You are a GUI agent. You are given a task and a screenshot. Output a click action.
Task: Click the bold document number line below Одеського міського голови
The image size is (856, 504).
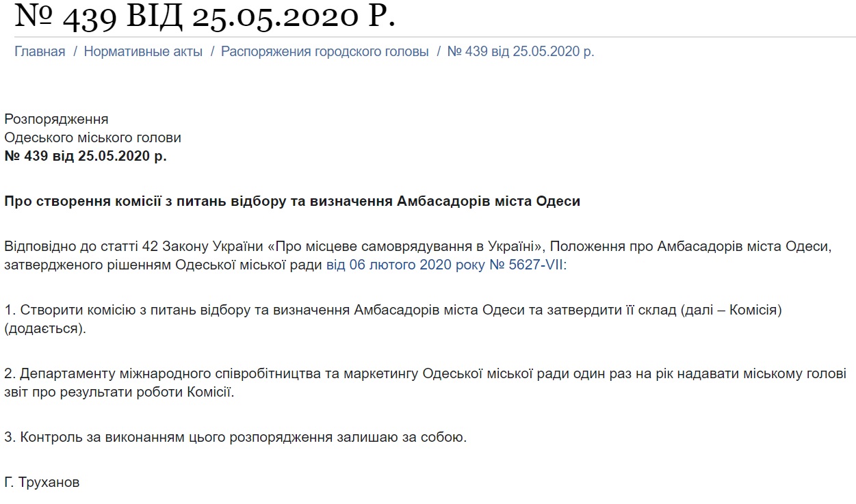86,156
